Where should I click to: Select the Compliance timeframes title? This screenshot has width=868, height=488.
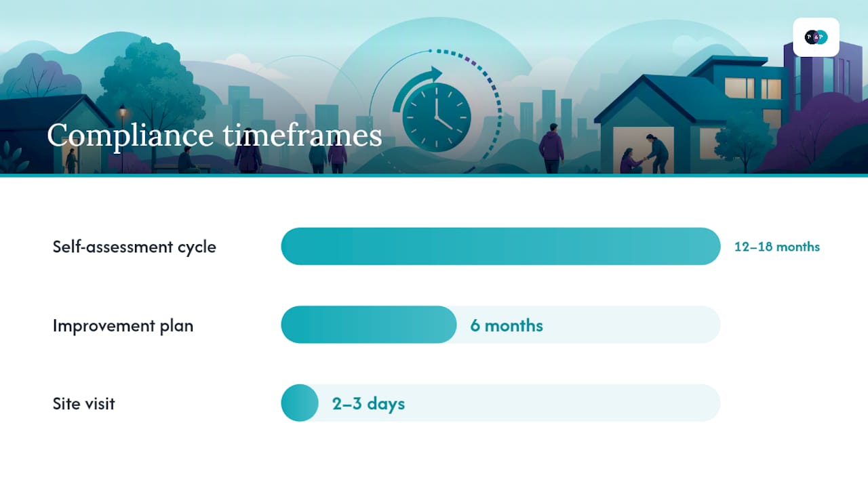point(214,135)
